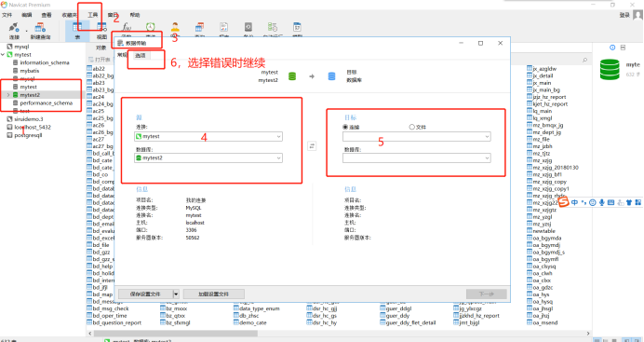Select the View (视图) toolbar icon

click(x=101, y=28)
